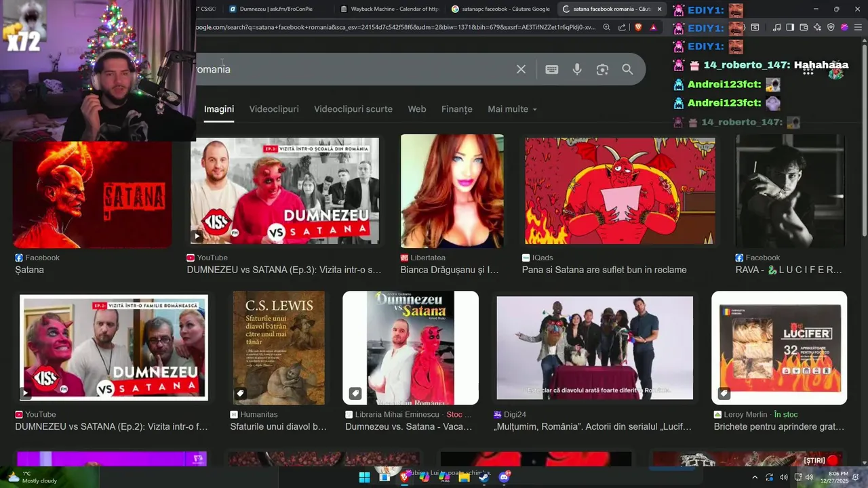Open the media playlist music note icon
The width and height of the screenshot is (868, 488).
tap(775, 28)
